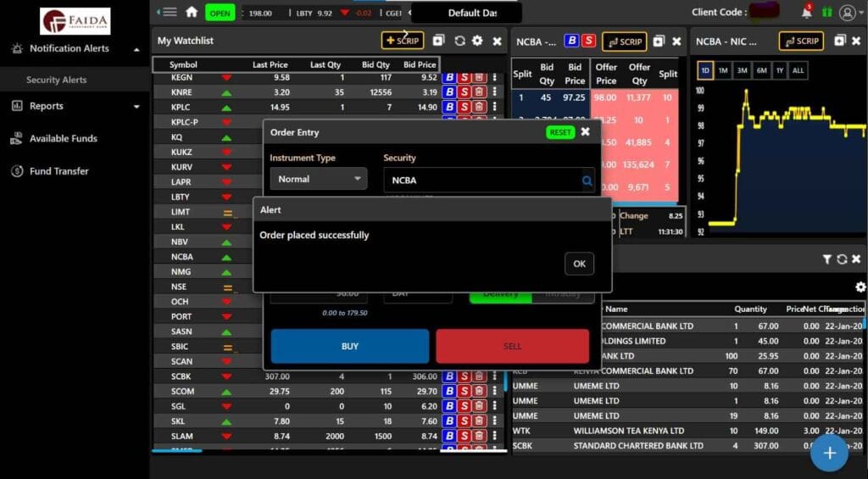This screenshot has width=868, height=479.
Task: Click Sell icon in SKL row
Action: (x=465, y=421)
